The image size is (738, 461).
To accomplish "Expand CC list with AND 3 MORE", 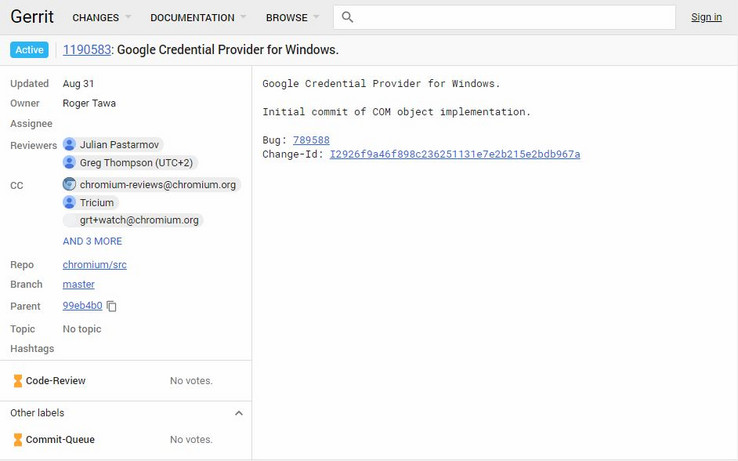I will 92,241.
